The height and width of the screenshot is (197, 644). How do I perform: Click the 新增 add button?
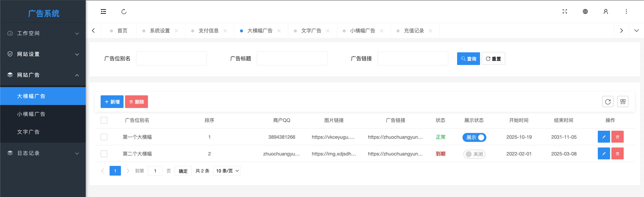click(x=112, y=102)
